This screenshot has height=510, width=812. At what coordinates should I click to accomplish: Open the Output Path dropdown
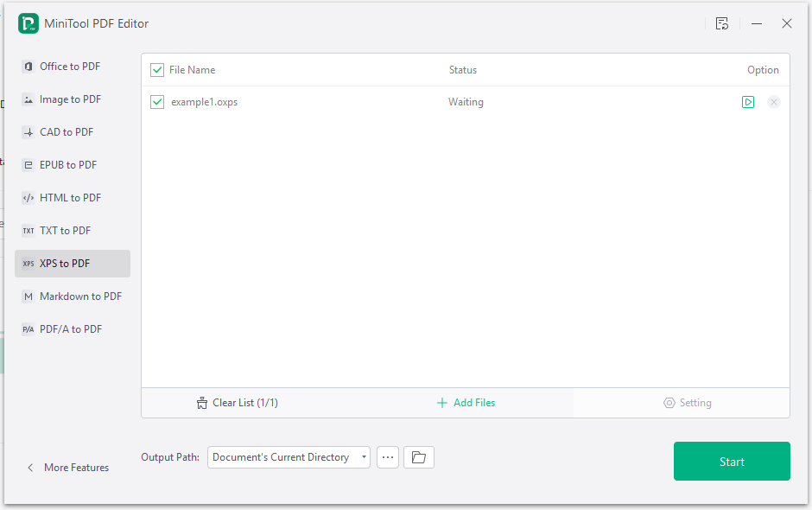pos(289,457)
